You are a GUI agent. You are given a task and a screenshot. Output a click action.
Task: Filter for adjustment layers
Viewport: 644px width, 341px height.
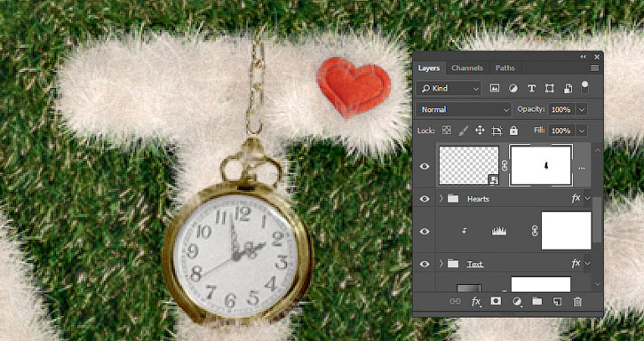pos(513,88)
